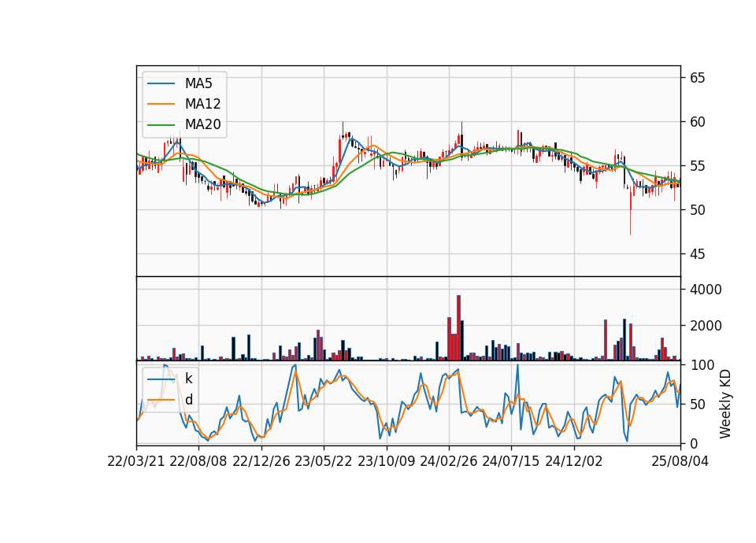This screenshot has width=756, height=543.
Task: Click the blue MA5 legend line sample
Action: (161, 84)
